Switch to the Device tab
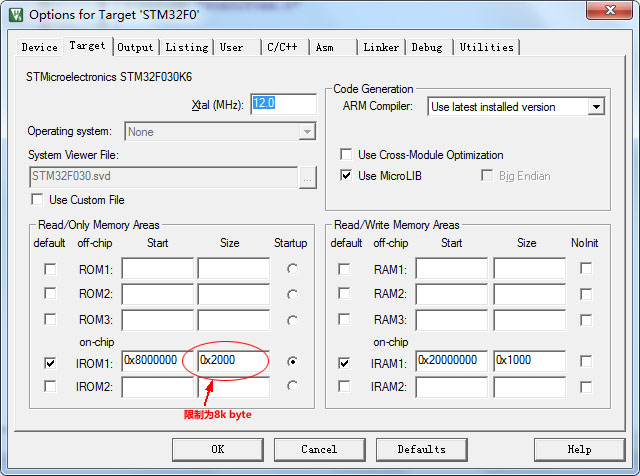The height and width of the screenshot is (476, 640). 40,47
